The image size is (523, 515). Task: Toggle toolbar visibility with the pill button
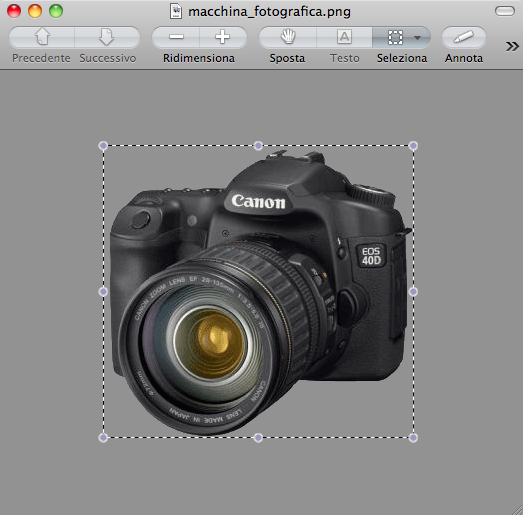click(505, 11)
